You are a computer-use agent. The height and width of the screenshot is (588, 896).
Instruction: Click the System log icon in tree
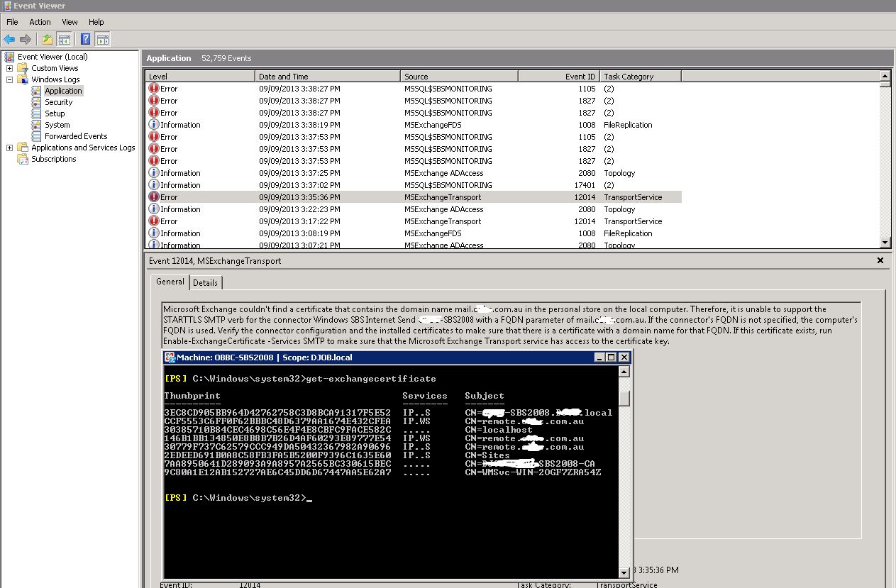click(37, 125)
